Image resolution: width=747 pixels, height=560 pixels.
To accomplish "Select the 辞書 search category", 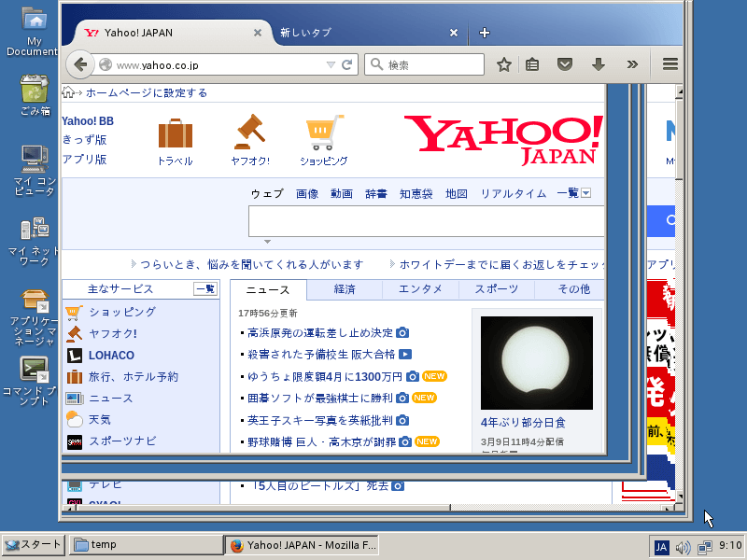I will 376,193.
